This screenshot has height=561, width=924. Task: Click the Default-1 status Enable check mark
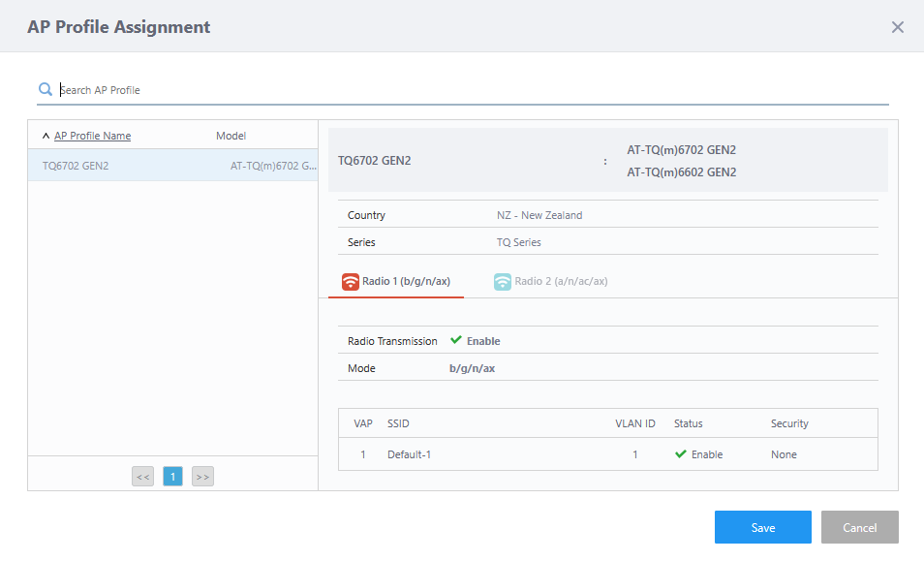tap(681, 453)
